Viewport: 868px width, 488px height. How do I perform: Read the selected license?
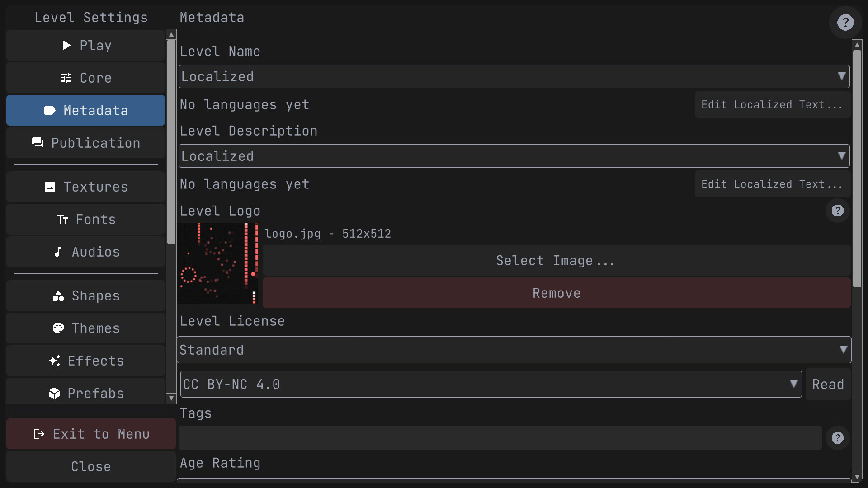[828, 385]
